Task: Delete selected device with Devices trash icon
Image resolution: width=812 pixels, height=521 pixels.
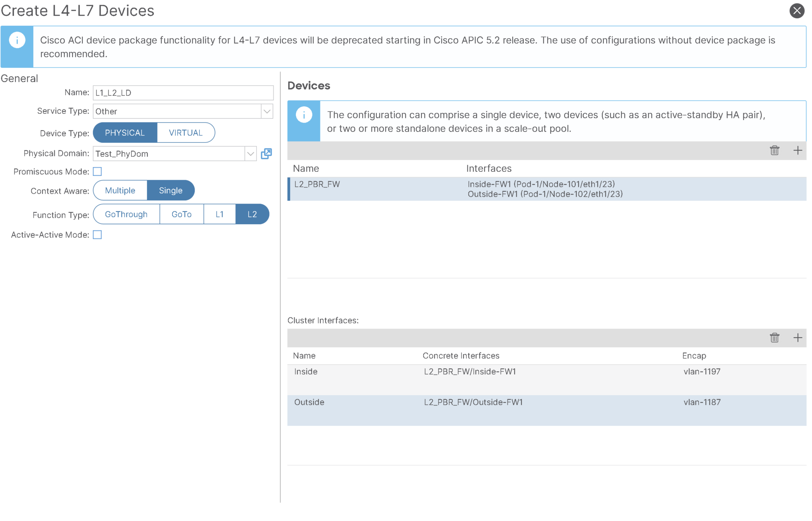Action: coord(774,150)
